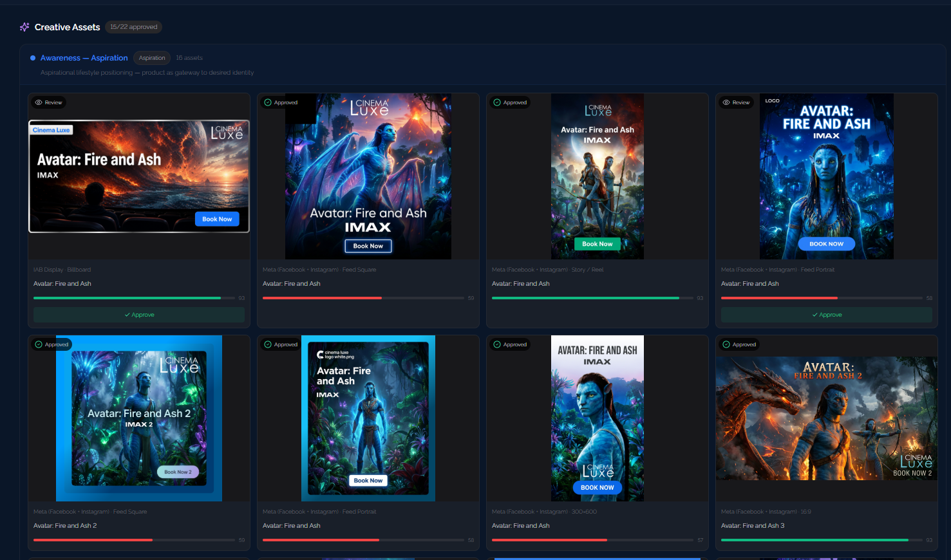Click the green Book Now in Story / Reel creative

(x=598, y=244)
